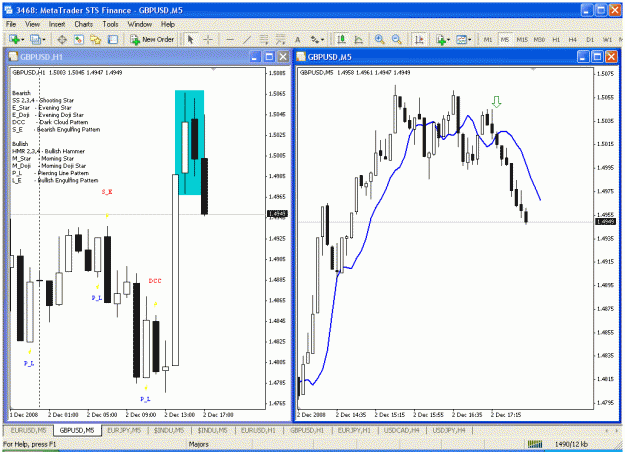The width and height of the screenshot is (625, 452).
Task: Select the Equidistant Channel tool
Action: pyautogui.click(x=264, y=39)
